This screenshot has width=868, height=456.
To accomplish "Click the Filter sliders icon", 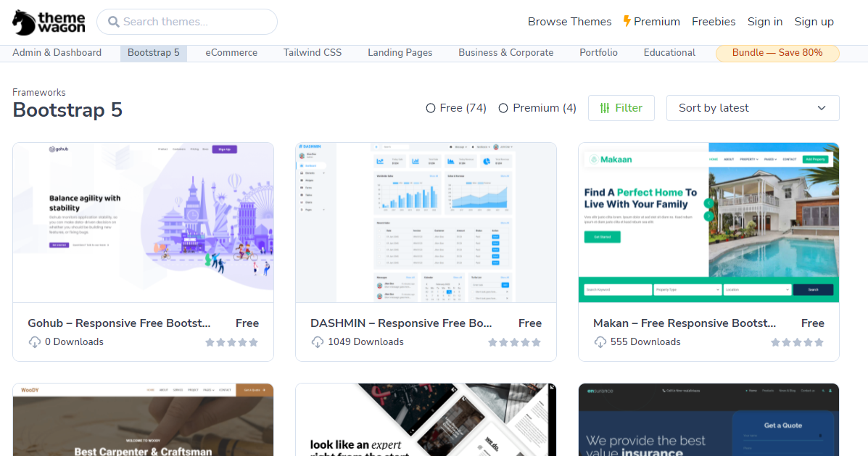I will pyautogui.click(x=605, y=108).
